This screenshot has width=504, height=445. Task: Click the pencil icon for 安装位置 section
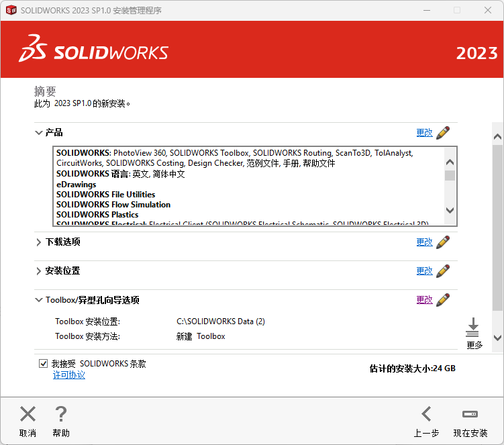tap(443, 271)
